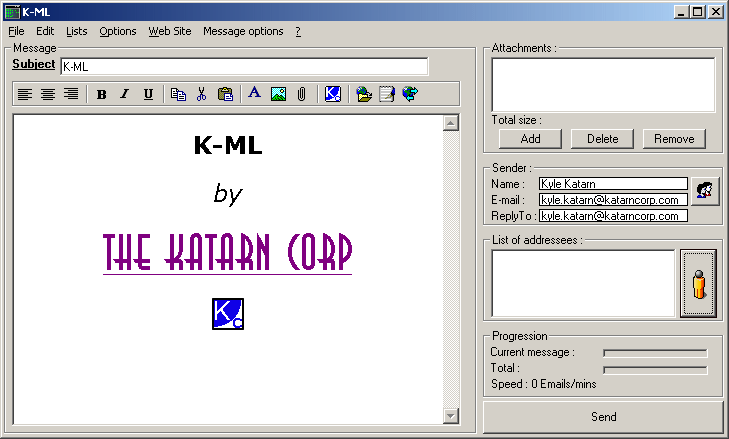Toggle underline formatting

click(148, 94)
